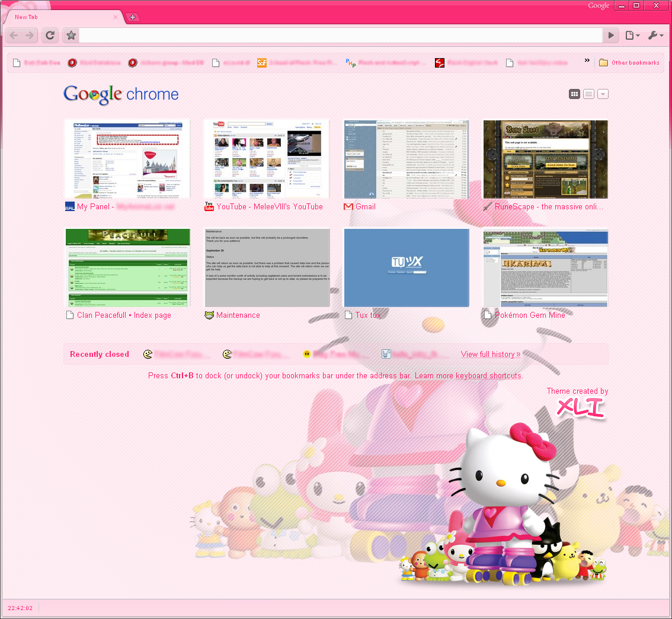Open the wrench tools menu

pos(652,35)
